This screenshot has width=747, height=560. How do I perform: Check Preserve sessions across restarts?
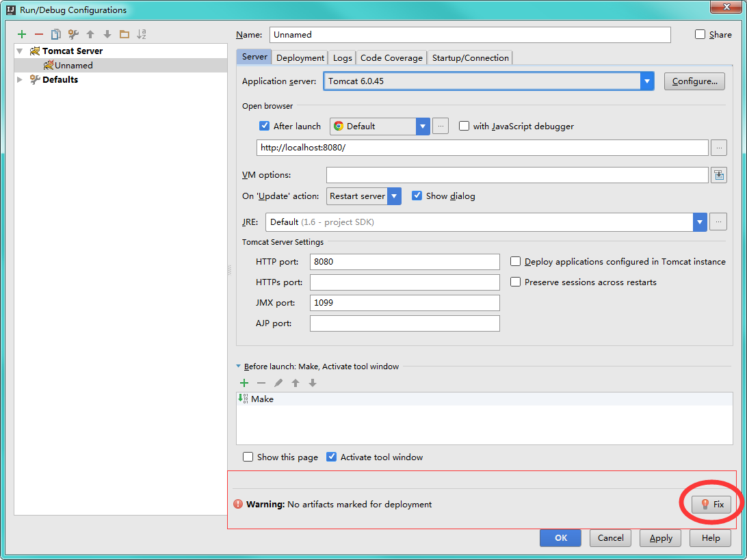(515, 282)
